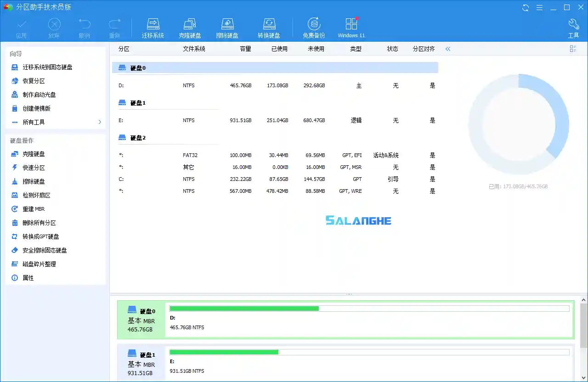588x382 pixels.
Task: Open the hamburger menu in the title bar
Action: click(539, 7)
